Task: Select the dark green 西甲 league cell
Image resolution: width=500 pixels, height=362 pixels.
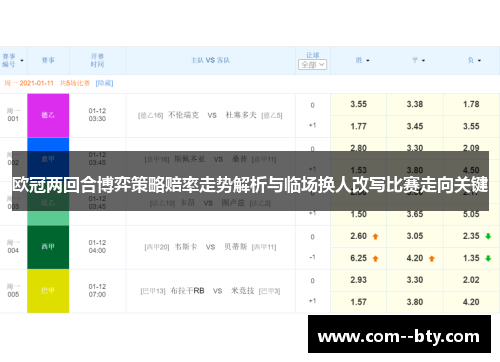Action: pyautogui.click(x=48, y=247)
